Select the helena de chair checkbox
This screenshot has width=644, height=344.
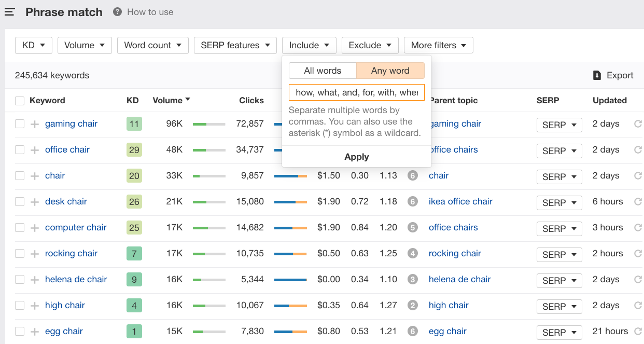20,280
